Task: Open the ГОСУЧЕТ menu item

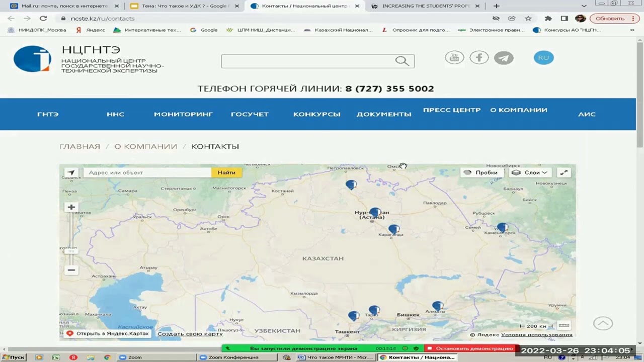Action: click(x=250, y=114)
